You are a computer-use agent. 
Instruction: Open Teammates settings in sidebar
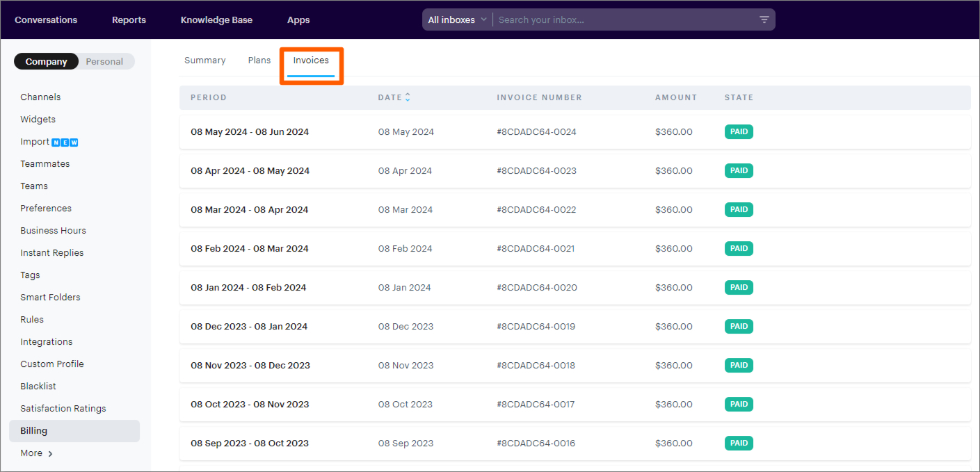tap(45, 164)
